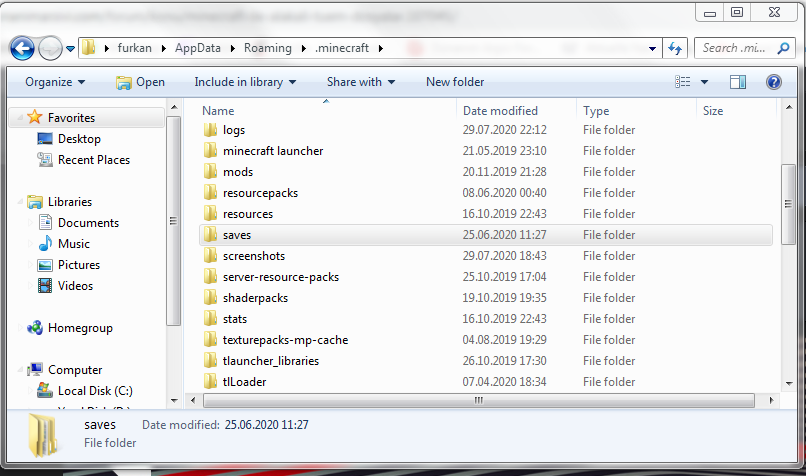Open the Pictures library
The width and height of the screenshot is (806, 476).
(79, 265)
